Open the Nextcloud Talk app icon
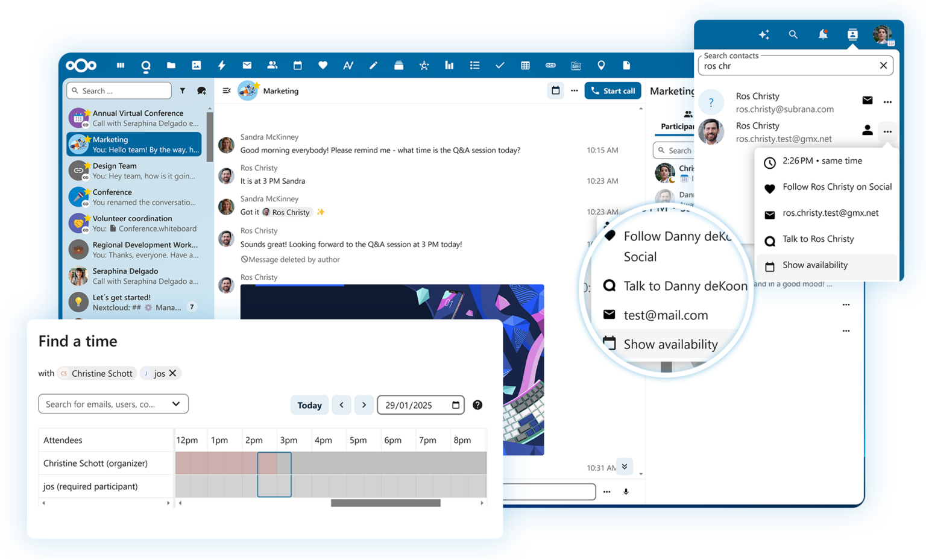This screenshot has height=560, width=926. [x=146, y=65]
